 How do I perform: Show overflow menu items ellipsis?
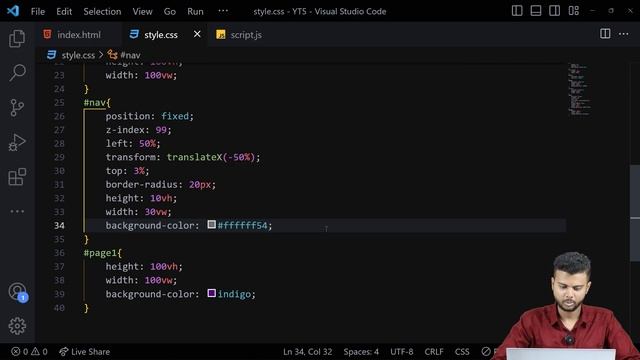[223, 11]
